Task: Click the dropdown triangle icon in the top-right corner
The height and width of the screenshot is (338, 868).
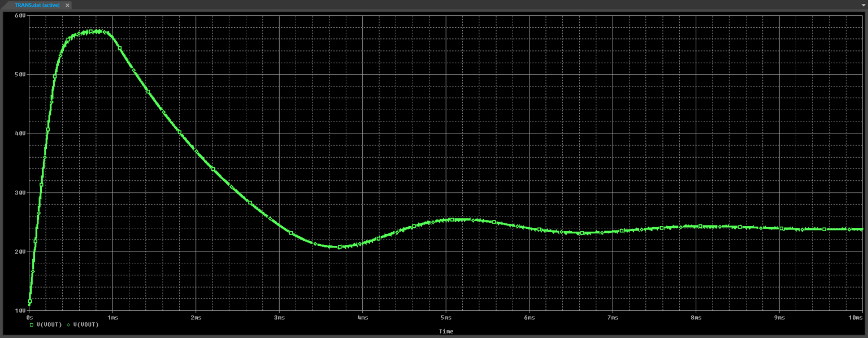Action: pyautogui.click(x=863, y=5)
